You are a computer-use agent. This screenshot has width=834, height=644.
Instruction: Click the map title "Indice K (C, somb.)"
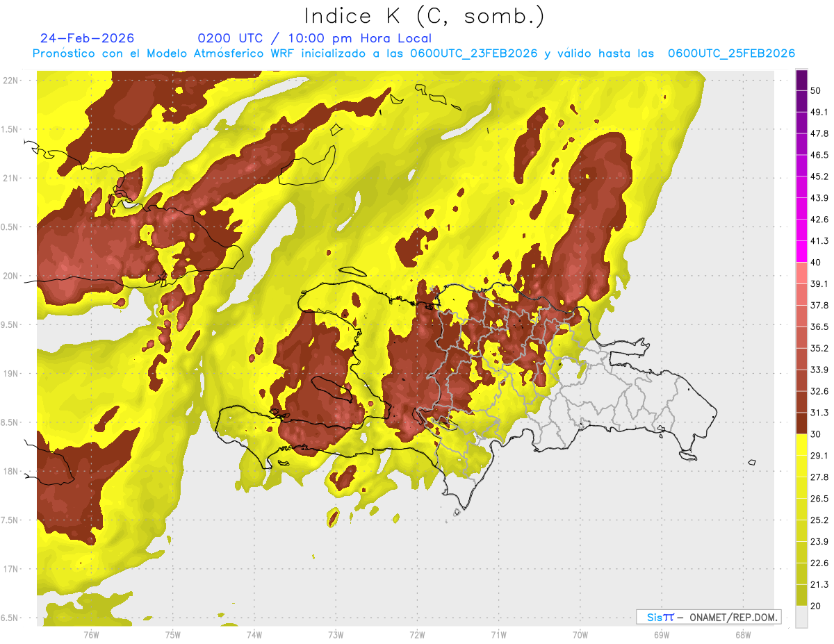point(425,16)
